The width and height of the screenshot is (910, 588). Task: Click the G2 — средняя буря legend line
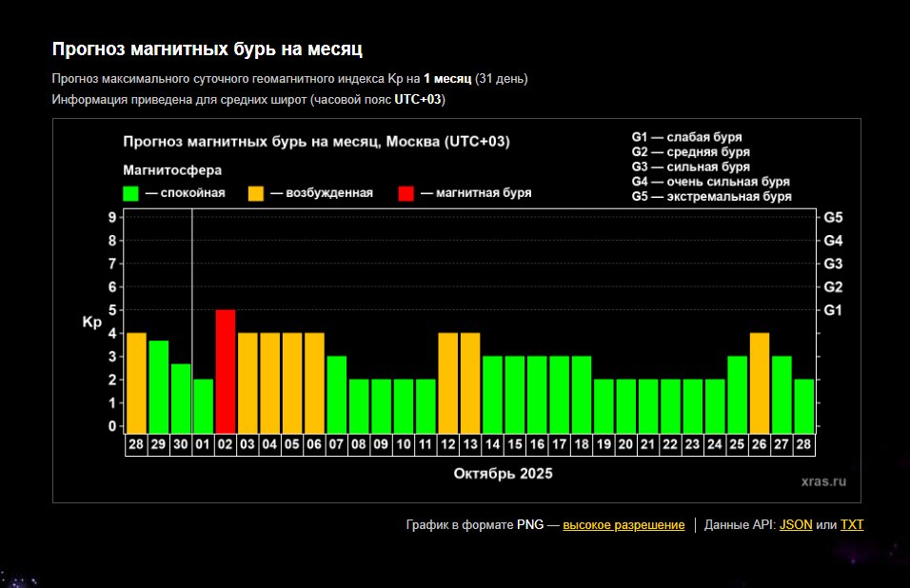tap(691, 152)
